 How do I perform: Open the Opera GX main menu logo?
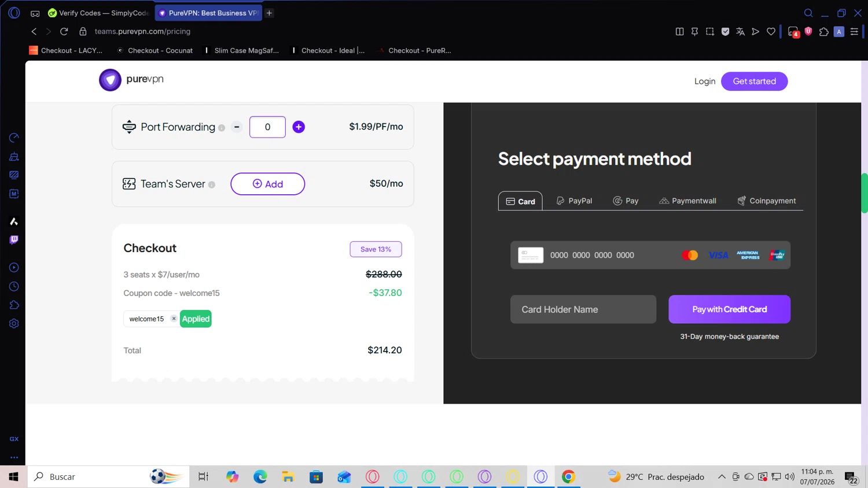(14, 13)
